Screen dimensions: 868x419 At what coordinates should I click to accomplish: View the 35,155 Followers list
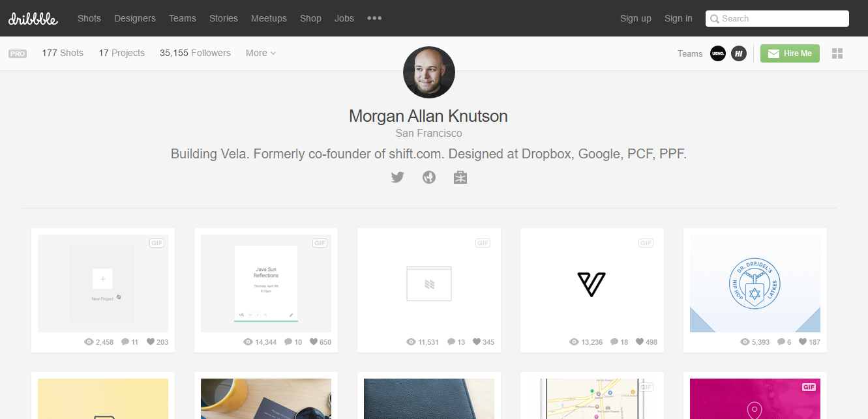click(x=195, y=53)
